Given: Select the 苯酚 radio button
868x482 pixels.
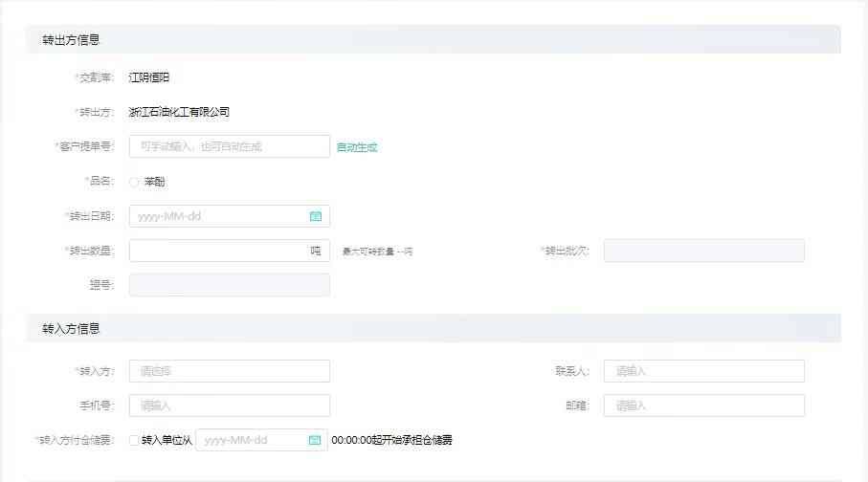Looking at the screenshot, I should point(134,182).
